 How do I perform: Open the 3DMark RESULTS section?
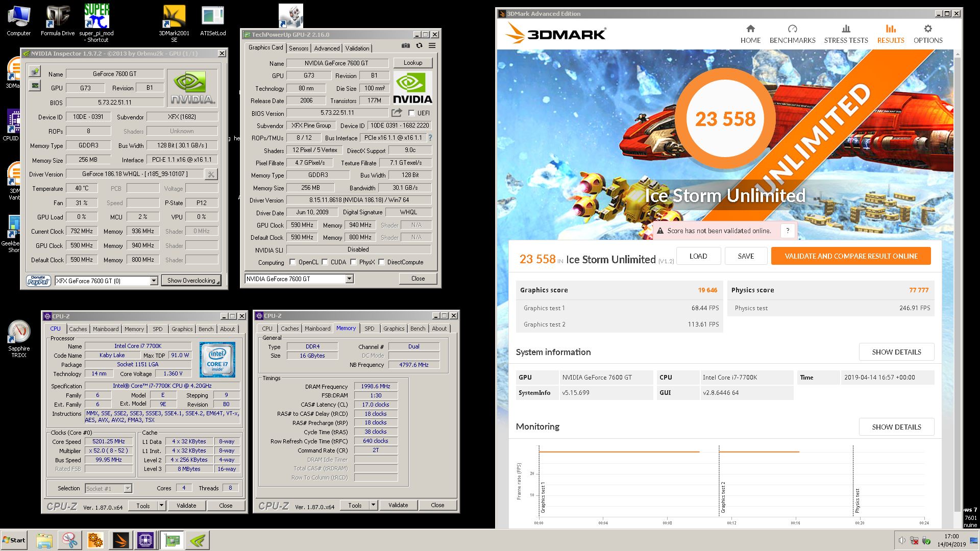coord(891,34)
